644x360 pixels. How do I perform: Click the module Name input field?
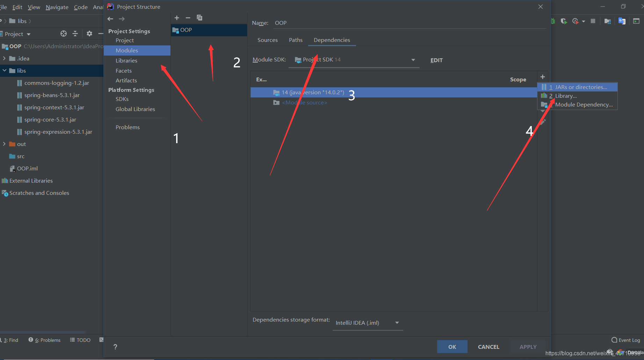point(409,23)
